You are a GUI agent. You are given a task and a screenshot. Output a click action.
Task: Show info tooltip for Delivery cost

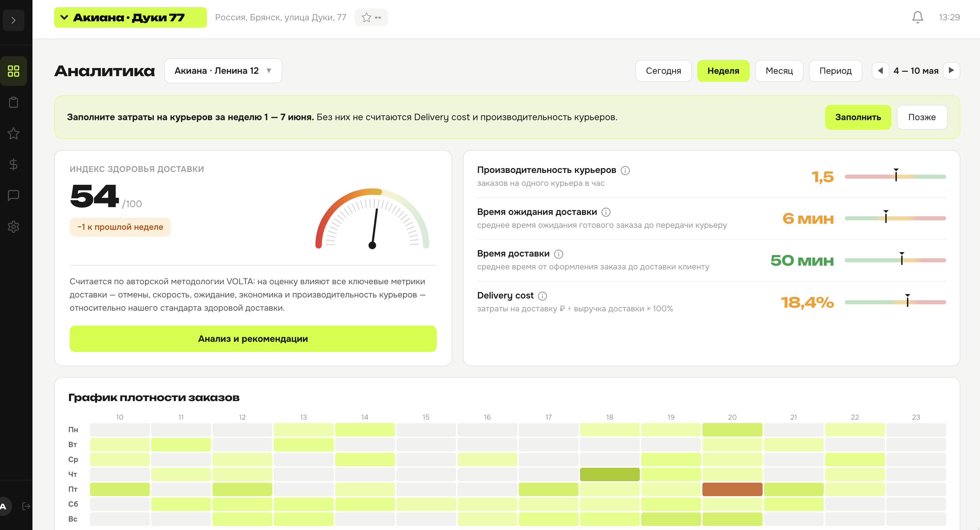[542, 296]
